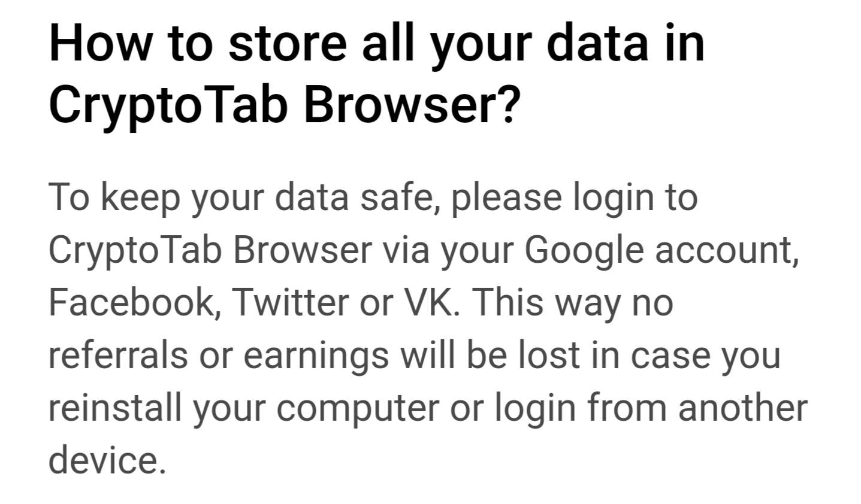Click the word "Facebook"
The height and width of the screenshot is (504, 861).
coord(130,302)
